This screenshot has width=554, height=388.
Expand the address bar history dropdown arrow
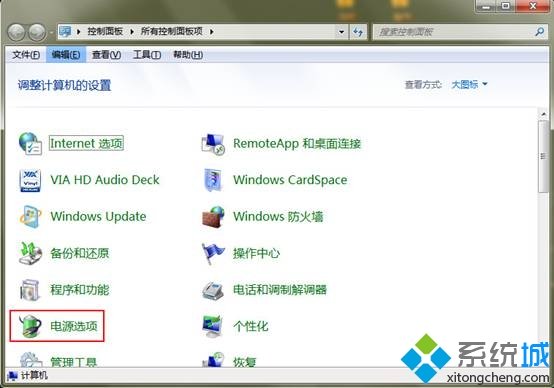coord(341,32)
